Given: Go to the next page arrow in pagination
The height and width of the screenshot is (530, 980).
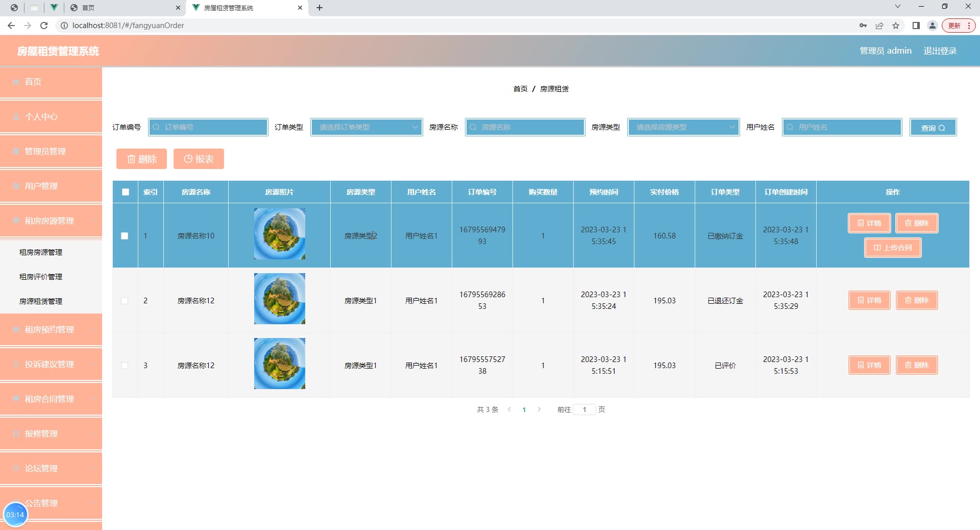Looking at the screenshot, I should (539, 409).
